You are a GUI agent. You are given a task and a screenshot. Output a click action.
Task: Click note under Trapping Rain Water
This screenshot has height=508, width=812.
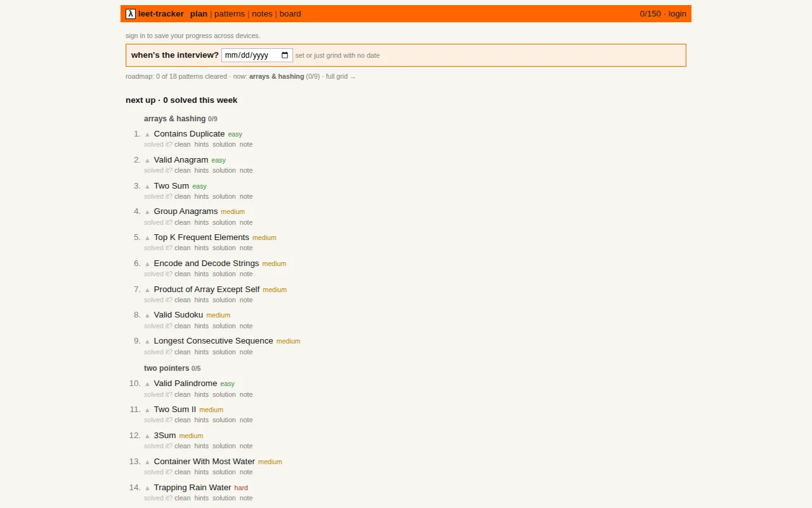click(246, 498)
